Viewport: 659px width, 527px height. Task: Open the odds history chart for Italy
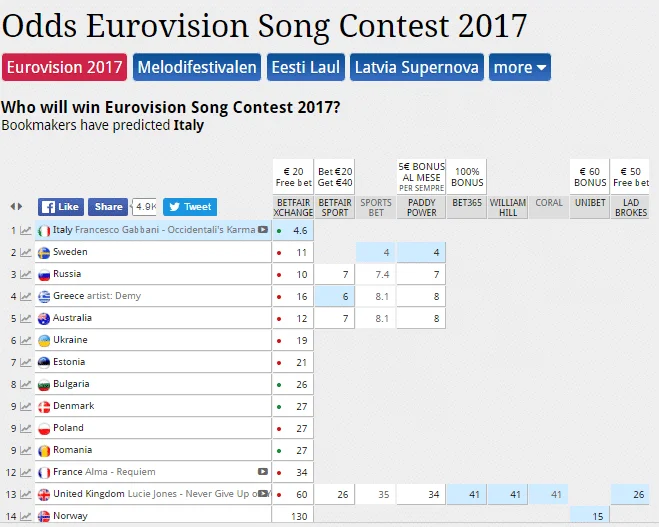[25, 231]
